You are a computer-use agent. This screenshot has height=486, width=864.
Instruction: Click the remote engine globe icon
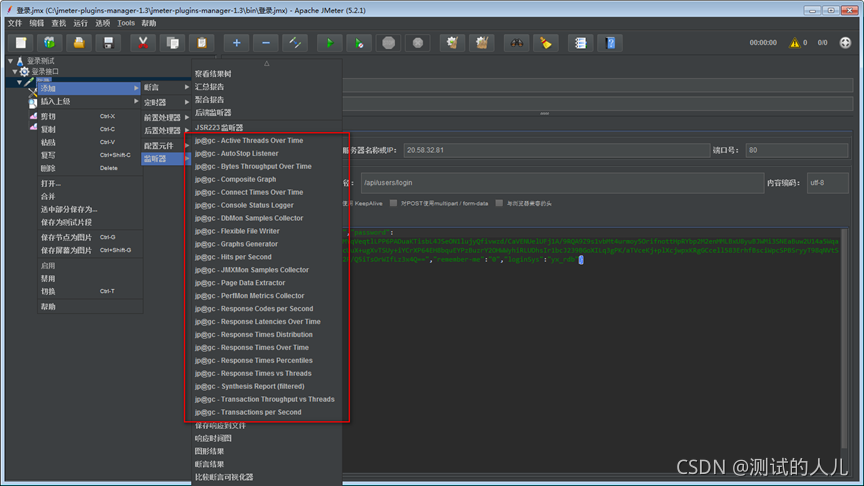[x=845, y=42]
